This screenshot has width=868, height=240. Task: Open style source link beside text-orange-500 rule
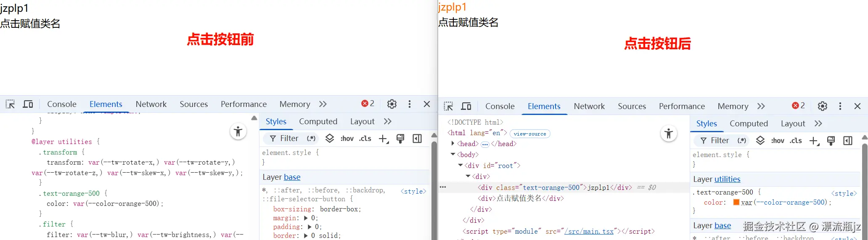coord(844,194)
